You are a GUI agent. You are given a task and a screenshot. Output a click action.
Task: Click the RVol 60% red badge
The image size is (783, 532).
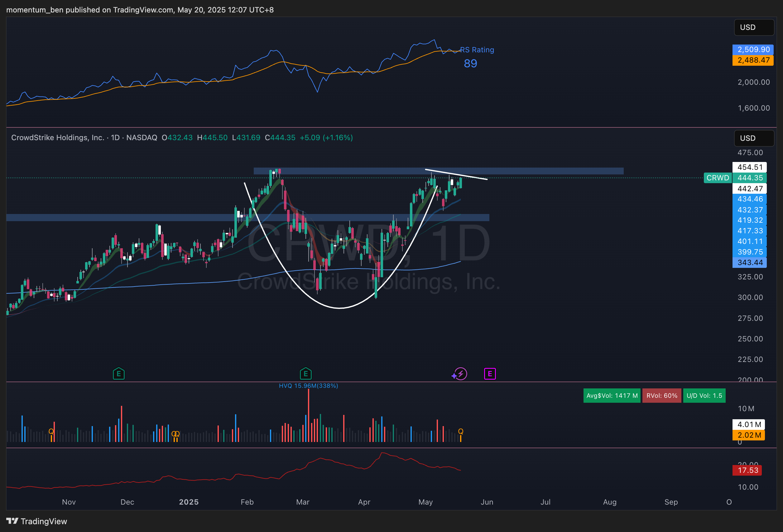661,396
